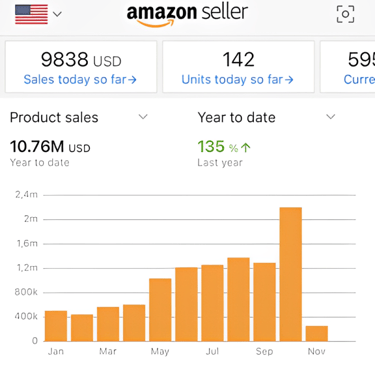Screen dimensions: 375x371
Task: Click the 10.76M USD total value
Action: point(50,147)
